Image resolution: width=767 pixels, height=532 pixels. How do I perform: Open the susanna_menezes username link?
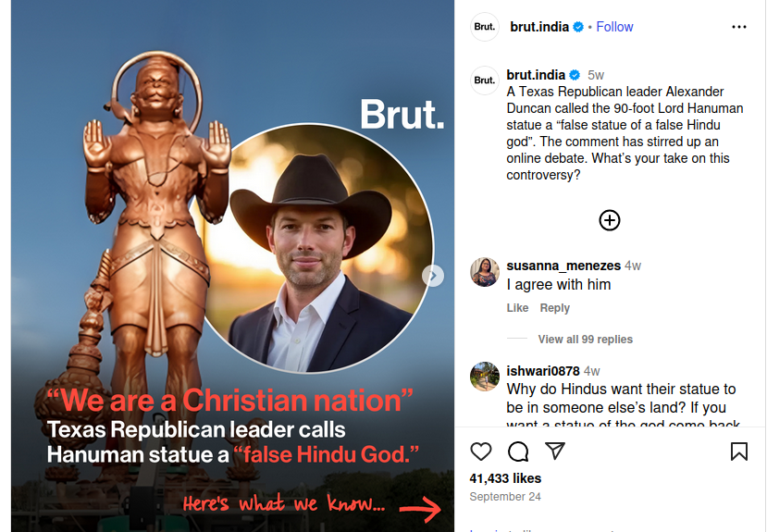563,266
